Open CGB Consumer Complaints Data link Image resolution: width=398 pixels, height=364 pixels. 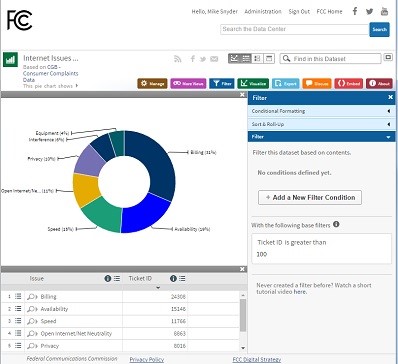coord(51,73)
